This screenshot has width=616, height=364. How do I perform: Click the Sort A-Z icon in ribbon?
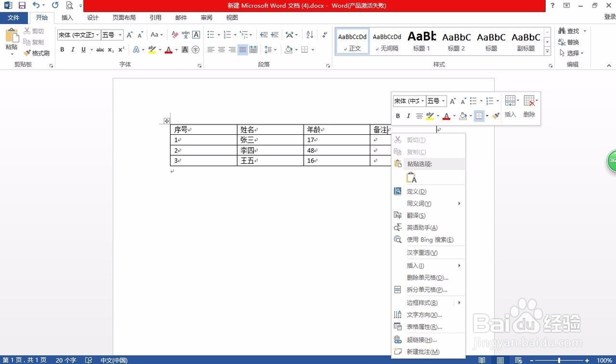click(x=310, y=35)
